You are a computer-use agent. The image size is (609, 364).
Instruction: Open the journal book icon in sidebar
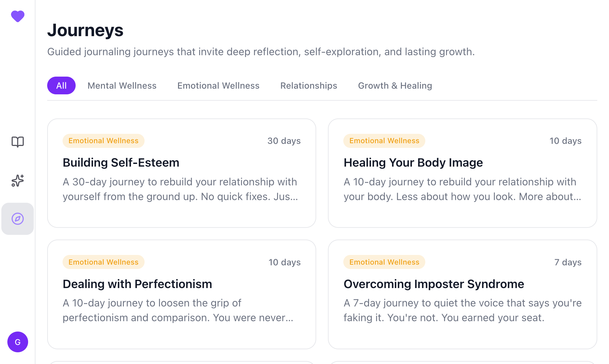(x=18, y=142)
